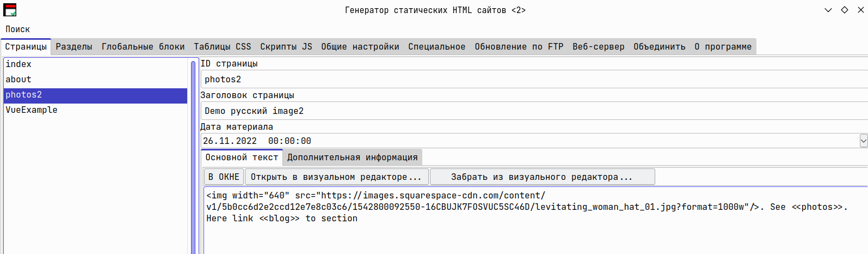Image resolution: width=868 pixels, height=254 pixels.
Task: Select the VueExample page in list
Action: (x=95, y=110)
